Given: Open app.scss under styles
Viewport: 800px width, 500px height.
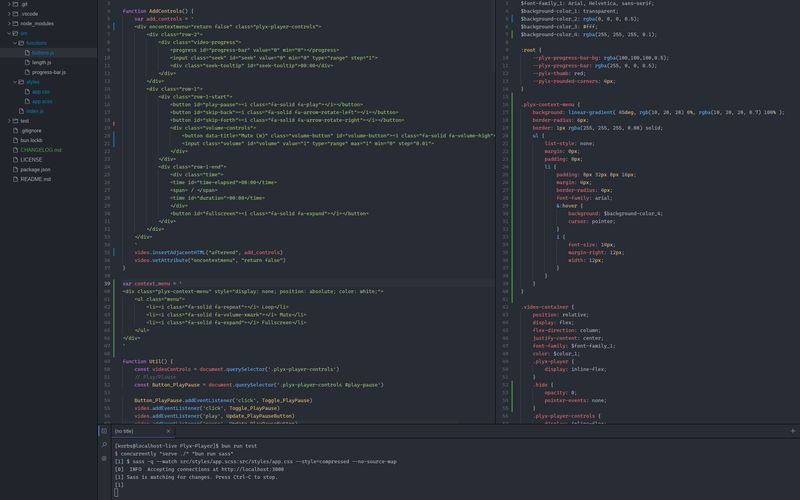Looking at the screenshot, I should point(42,102).
